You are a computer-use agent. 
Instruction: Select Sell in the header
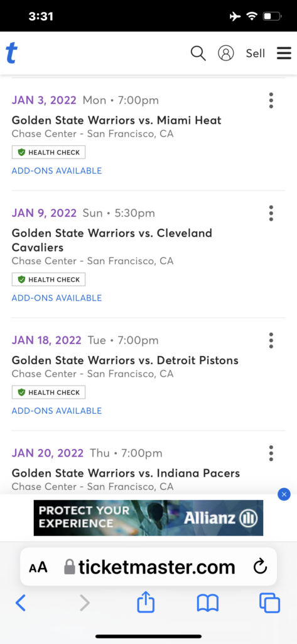coord(255,53)
